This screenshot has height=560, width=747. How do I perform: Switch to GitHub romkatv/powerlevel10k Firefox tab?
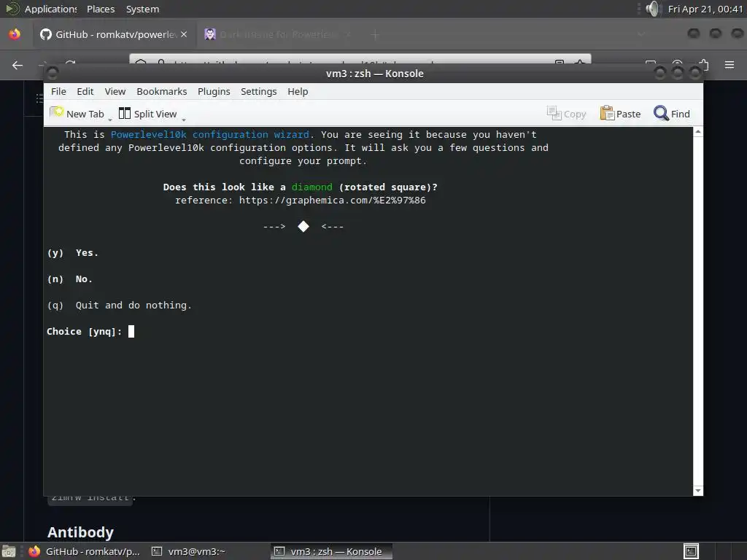tap(115, 34)
